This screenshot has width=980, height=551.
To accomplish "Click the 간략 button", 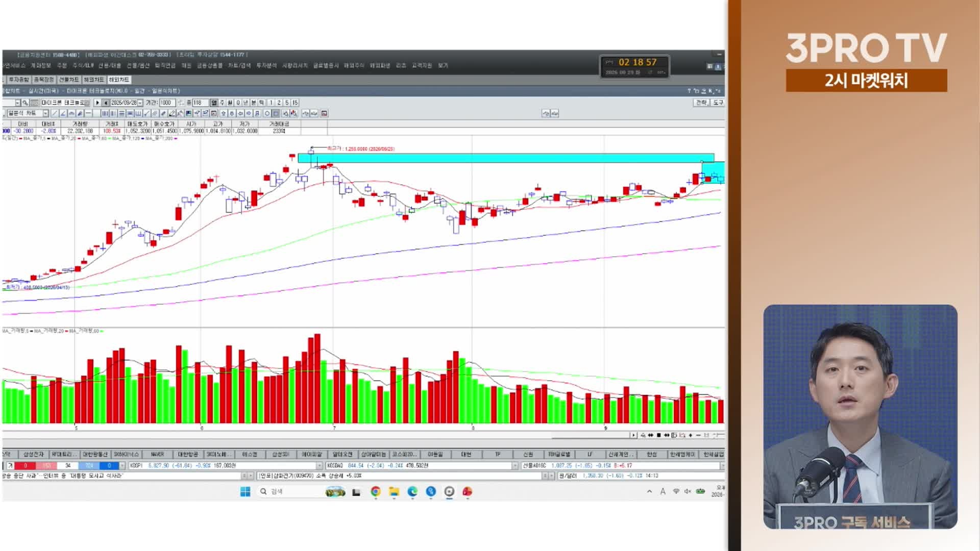I will pos(702,103).
